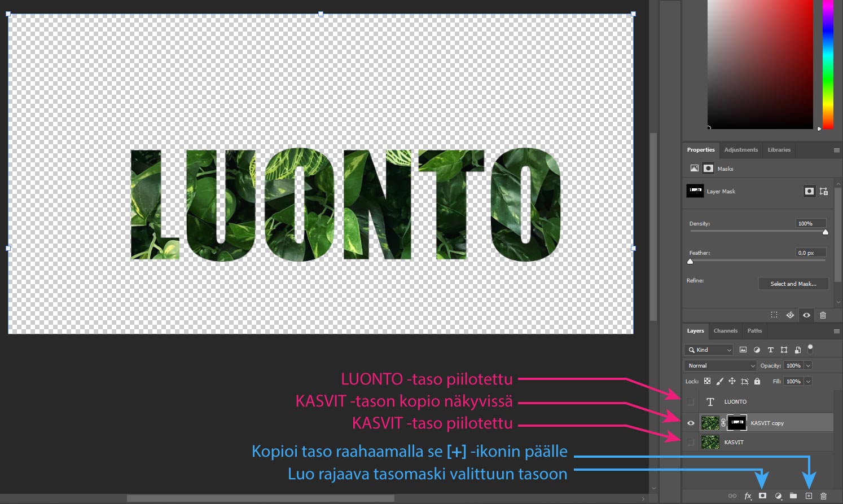Viewport: 843px width, 504px height.
Task: Open the layer style fx menu
Action: point(748,496)
